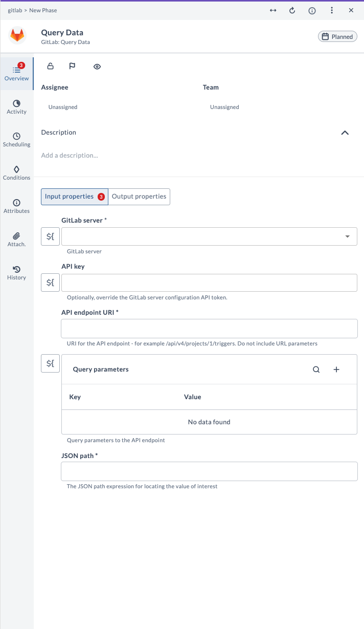Image resolution: width=364 pixels, height=629 pixels.
Task: Click the refresh icon in header
Action: (x=292, y=10)
